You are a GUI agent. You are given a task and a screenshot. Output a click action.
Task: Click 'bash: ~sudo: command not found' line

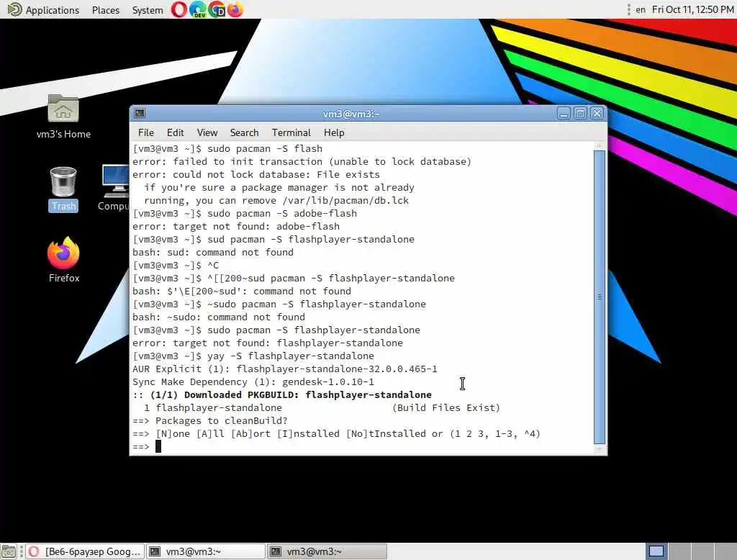(219, 317)
